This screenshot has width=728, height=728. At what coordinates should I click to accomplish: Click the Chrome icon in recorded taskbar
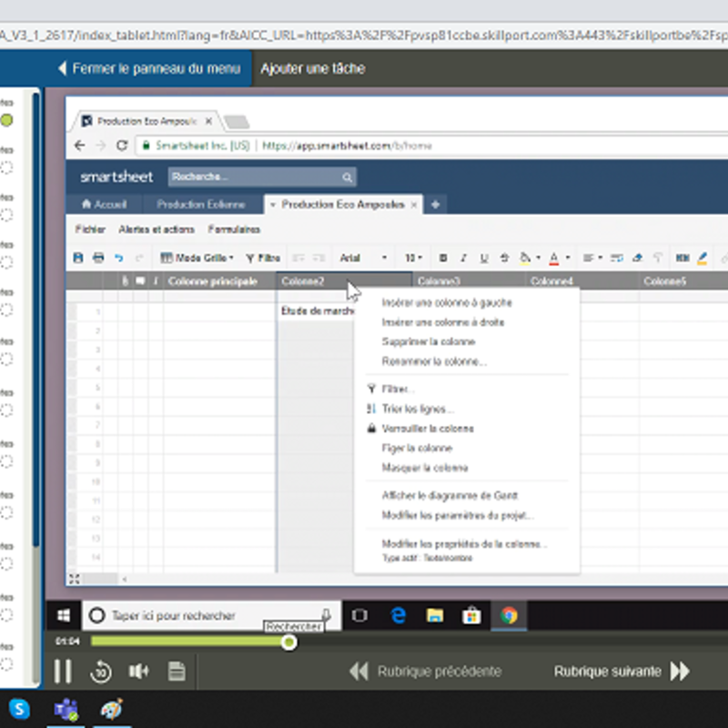509,616
